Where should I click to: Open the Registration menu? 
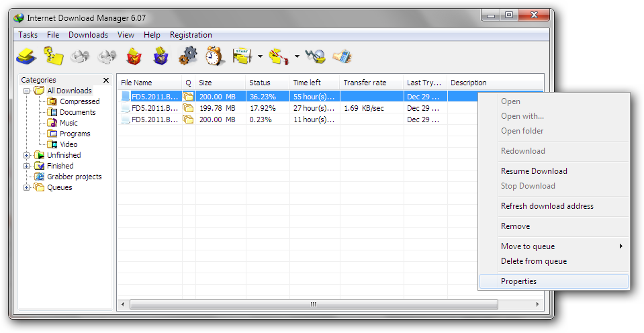click(x=191, y=35)
